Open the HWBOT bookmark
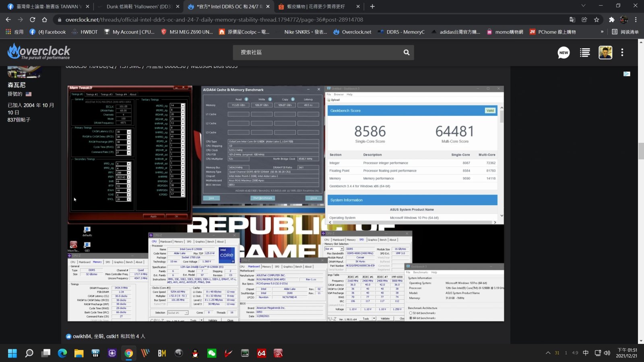This screenshot has height=362, width=644. (85, 32)
